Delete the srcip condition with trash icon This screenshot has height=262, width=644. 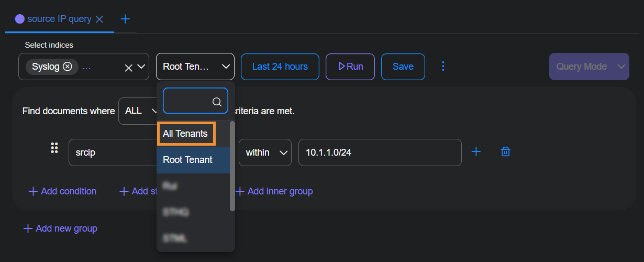pyautogui.click(x=505, y=152)
